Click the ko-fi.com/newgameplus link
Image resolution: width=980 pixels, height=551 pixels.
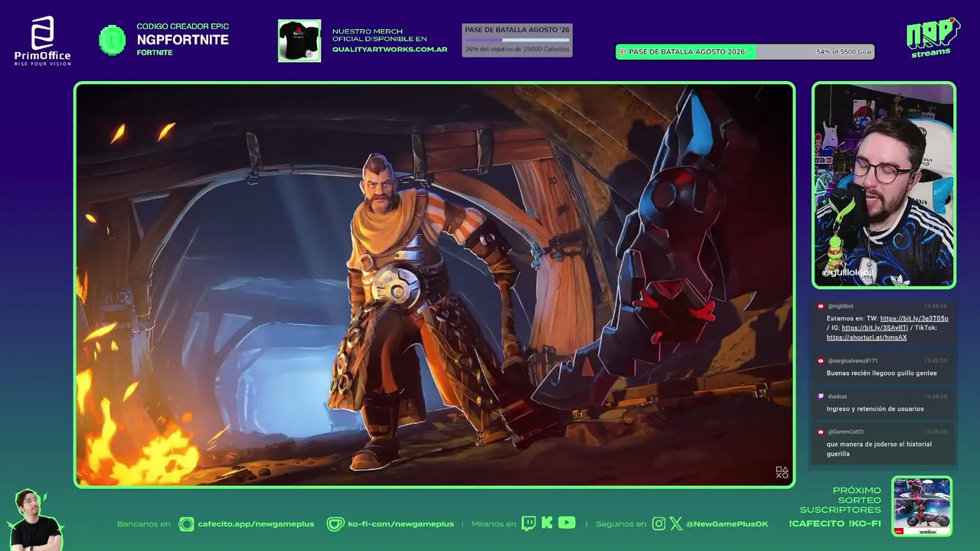400,524
